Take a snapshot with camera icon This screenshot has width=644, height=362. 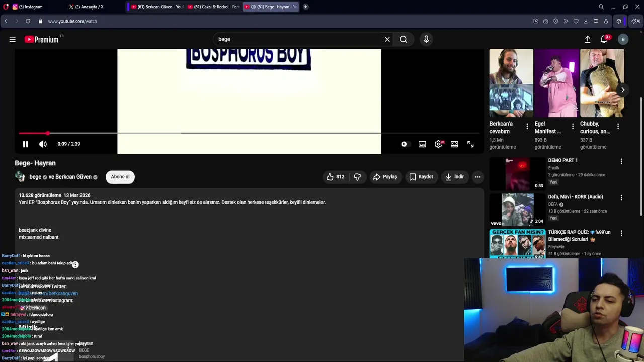pos(545,21)
